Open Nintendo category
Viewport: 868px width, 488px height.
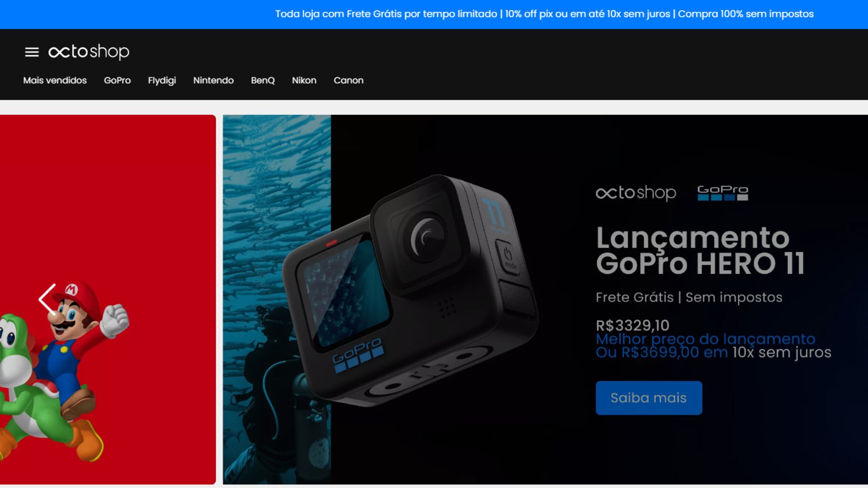click(x=213, y=80)
